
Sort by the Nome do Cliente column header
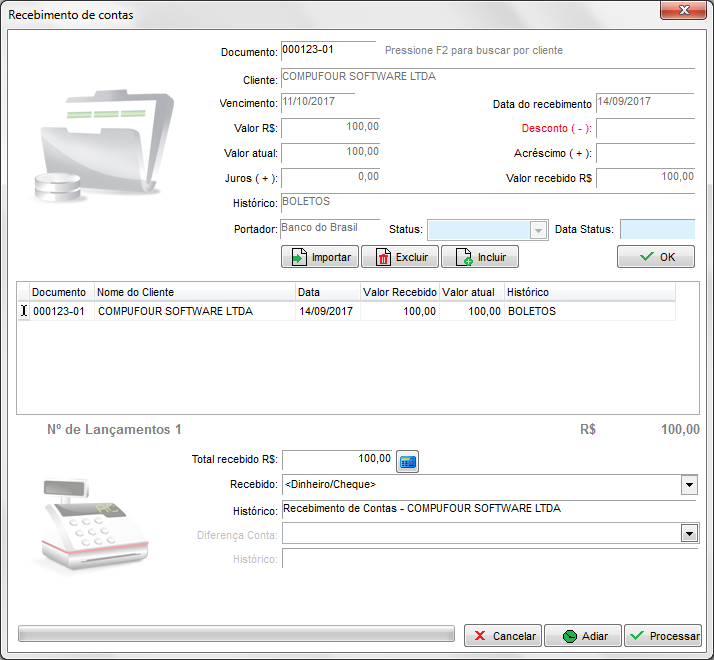(x=194, y=292)
